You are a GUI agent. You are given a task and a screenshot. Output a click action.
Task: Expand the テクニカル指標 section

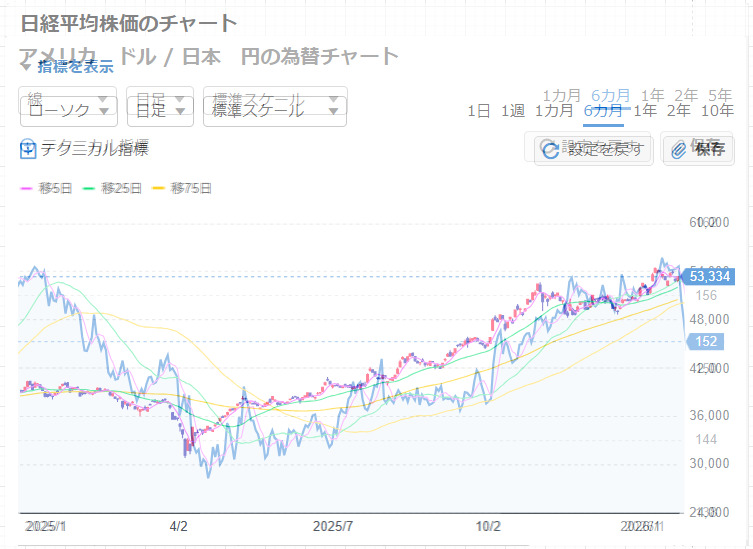pos(94,150)
